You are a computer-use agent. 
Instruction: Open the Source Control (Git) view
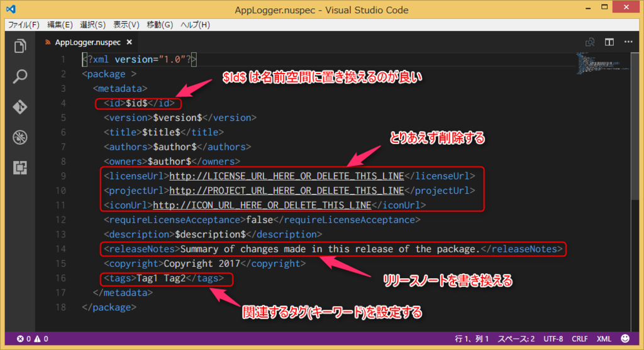[x=19, y=107]
